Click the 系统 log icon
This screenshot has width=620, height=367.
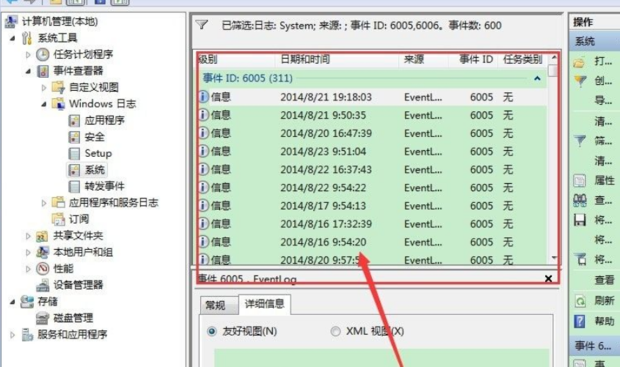coord(74,170)
